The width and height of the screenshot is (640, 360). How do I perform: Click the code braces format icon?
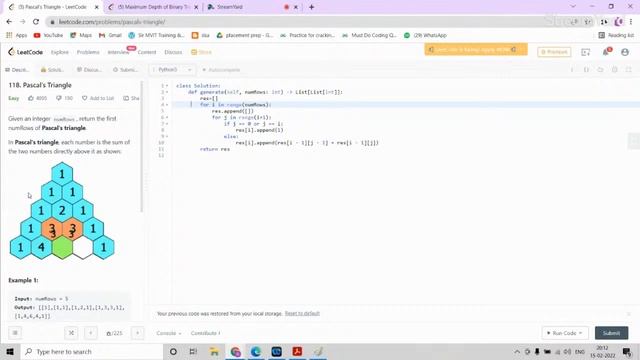(586, 70)
